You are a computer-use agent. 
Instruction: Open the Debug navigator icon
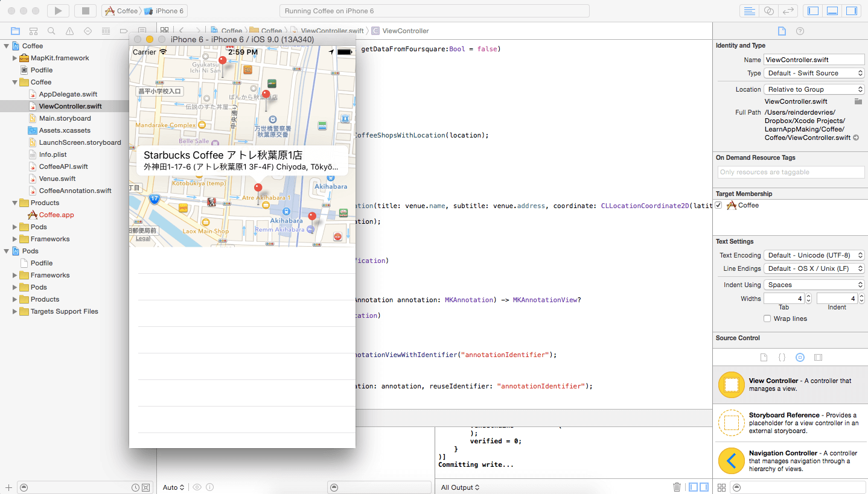click(106, 31)
